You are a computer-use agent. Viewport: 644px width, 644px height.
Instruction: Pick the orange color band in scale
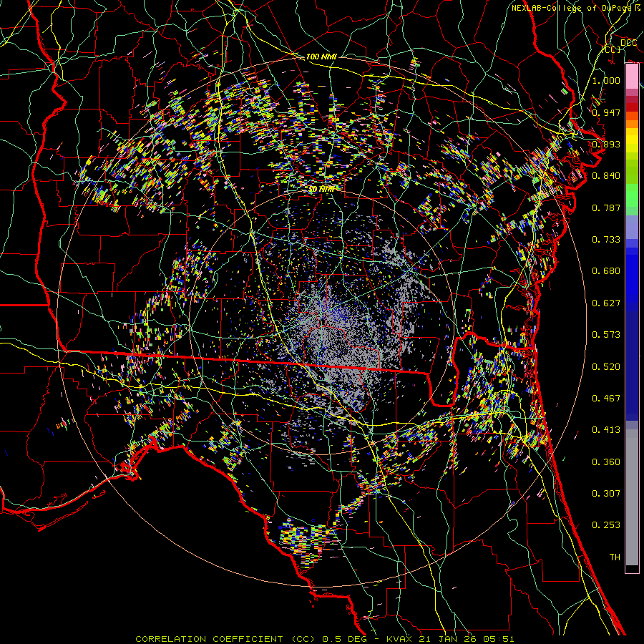(632, 124)
